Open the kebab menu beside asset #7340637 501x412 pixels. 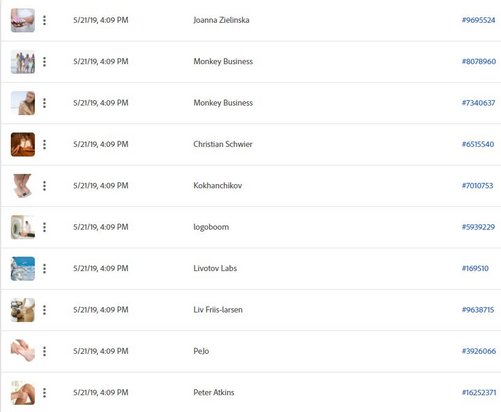pos(44,103)
